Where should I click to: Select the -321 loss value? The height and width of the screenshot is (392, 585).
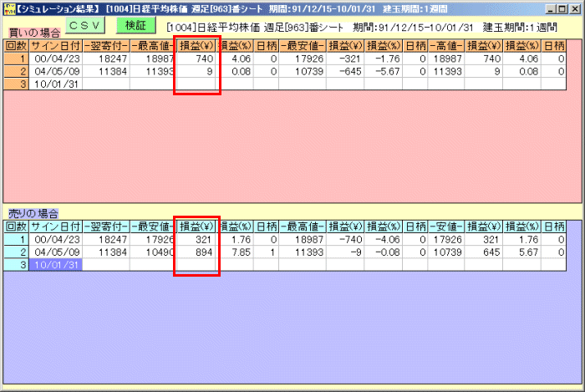pos(345,59)
